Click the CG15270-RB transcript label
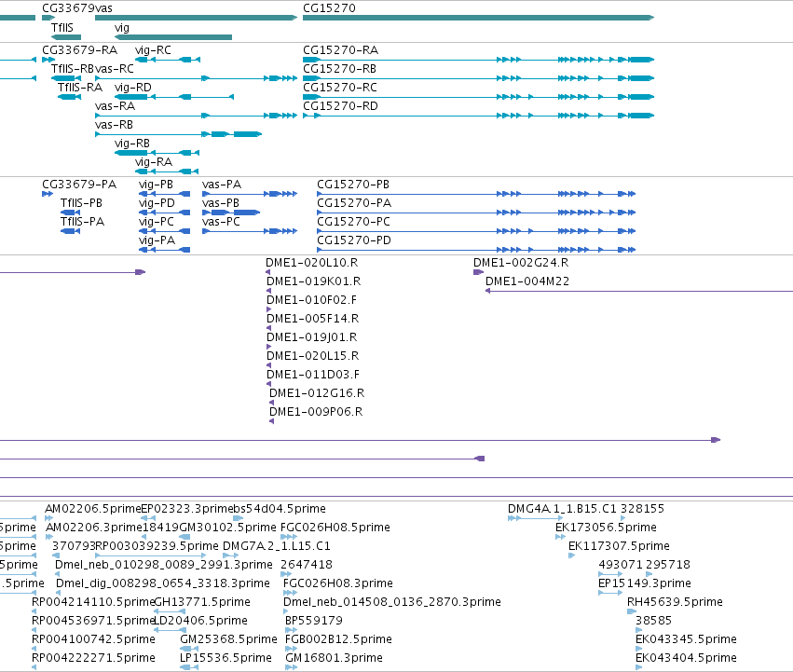This screenshot has height=672, width=793. pos(339,69)
